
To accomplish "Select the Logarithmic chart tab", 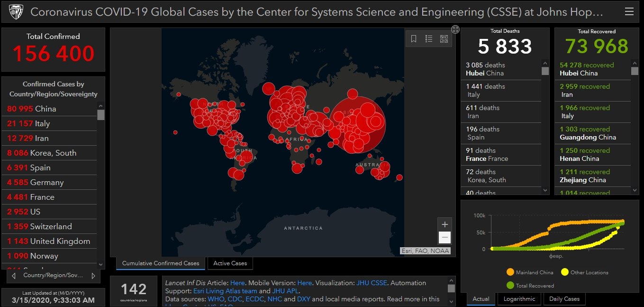I will [x=519, y=299].
